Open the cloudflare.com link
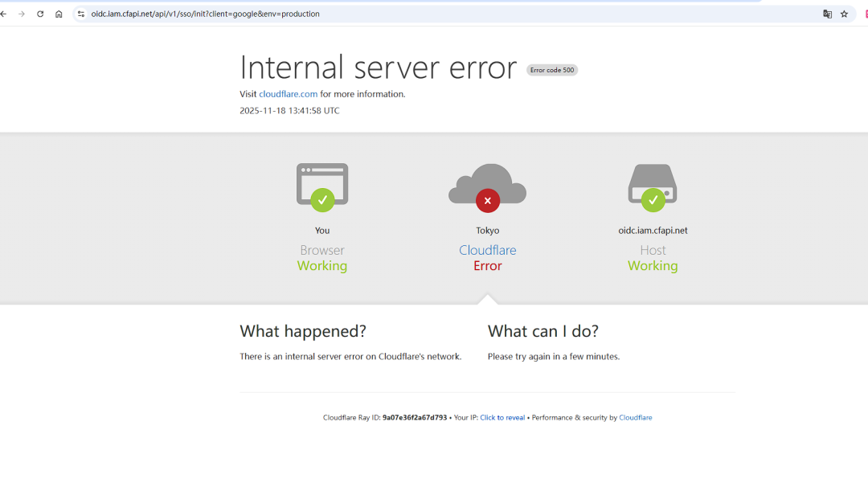The width and height of the screenshot is (868, 483). pos(289,94)
